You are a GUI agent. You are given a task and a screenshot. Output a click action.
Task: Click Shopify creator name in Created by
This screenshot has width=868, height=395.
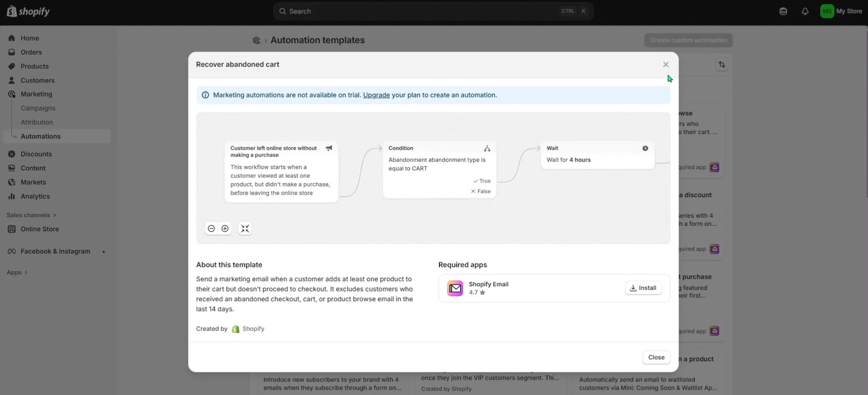(x=253, y=329)
